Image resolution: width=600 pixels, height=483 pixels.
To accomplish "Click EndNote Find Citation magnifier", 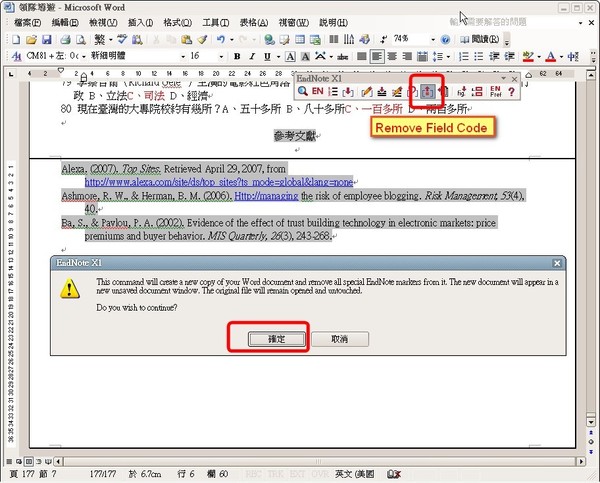I will coord(303,91).
